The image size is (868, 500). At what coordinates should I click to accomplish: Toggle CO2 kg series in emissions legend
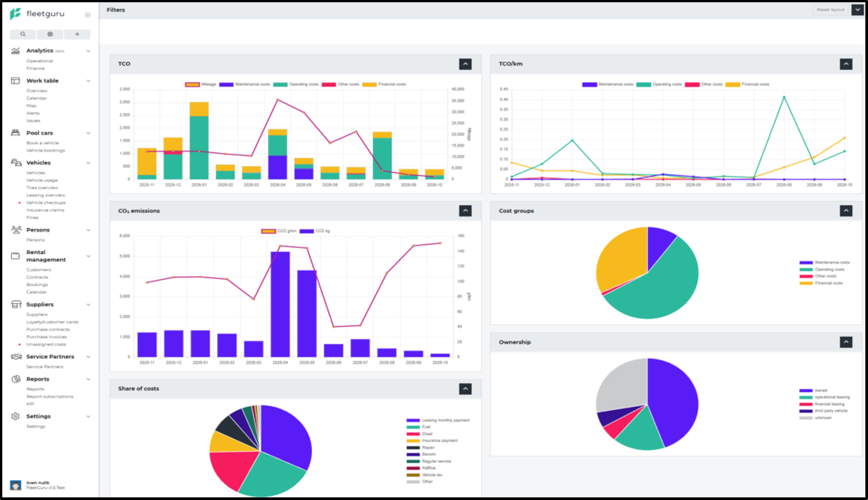[315, 231]
